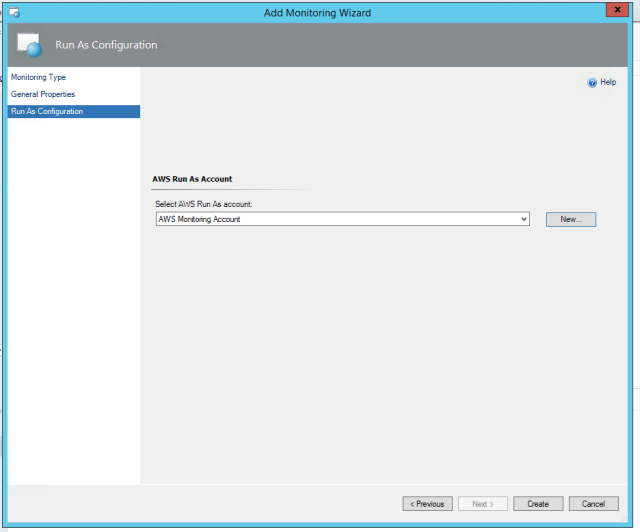Click the blue Help question mark icon
Viewport: 640px width, 532px height.
point(592,83)
